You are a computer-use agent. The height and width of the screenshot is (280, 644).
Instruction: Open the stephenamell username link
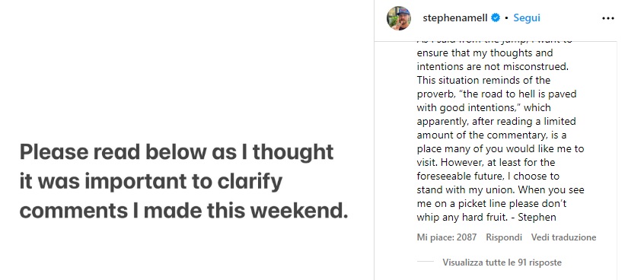pos(455,18)
